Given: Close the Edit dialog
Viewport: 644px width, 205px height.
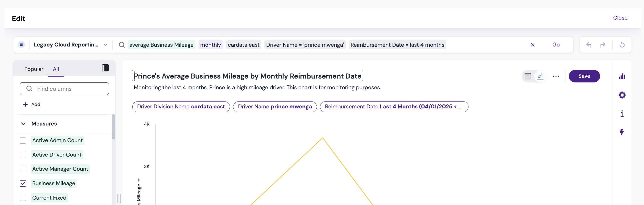Looking at the screenshot, I should [x=620, y=18].
